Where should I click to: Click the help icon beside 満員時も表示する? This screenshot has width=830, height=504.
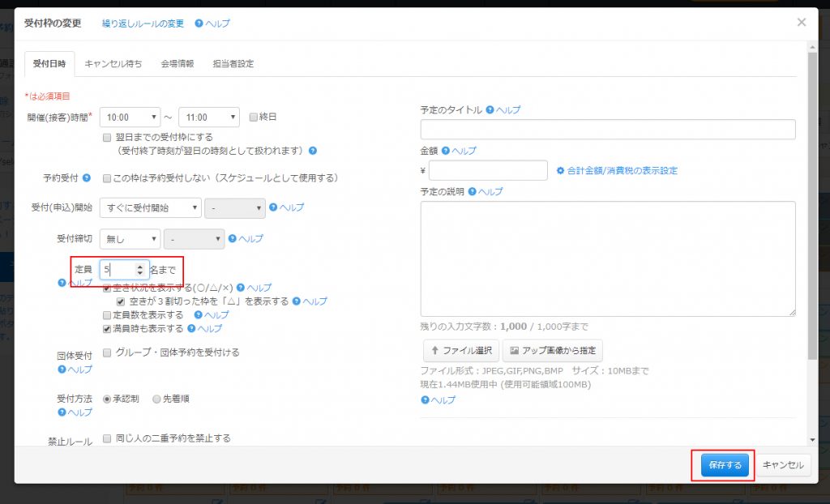tap(192, 328)
